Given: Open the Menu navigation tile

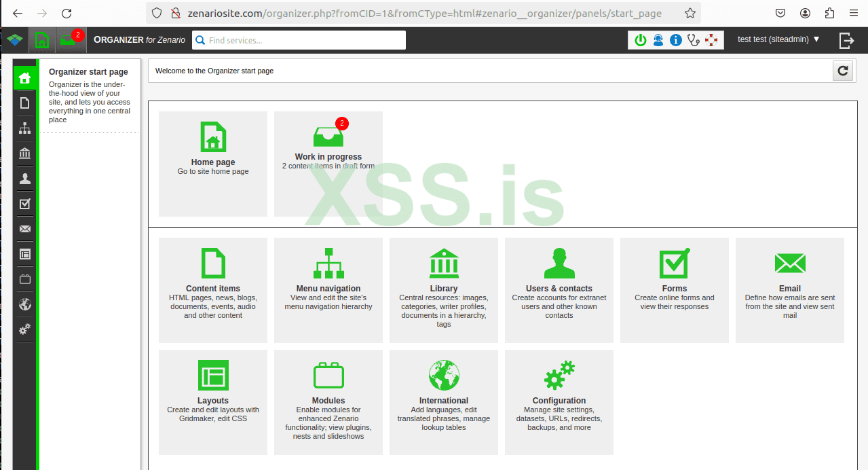Looking at the screenshot, I should [328, 290].
